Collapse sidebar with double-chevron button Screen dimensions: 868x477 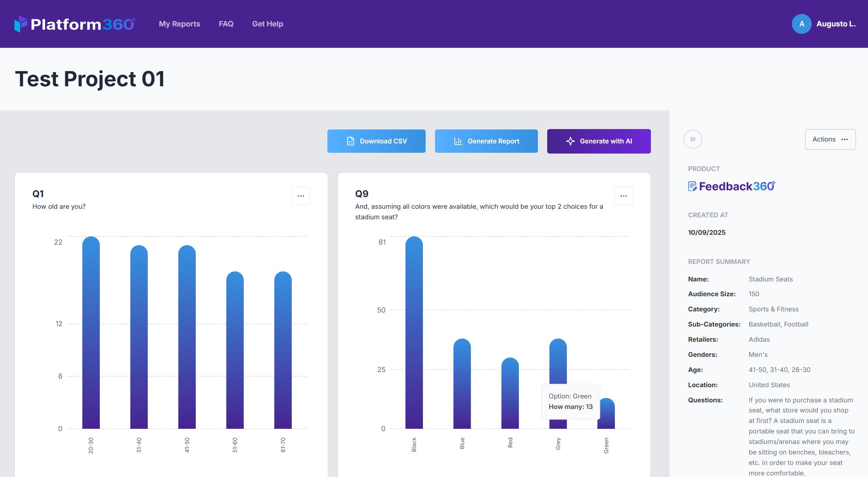[692, 139]
